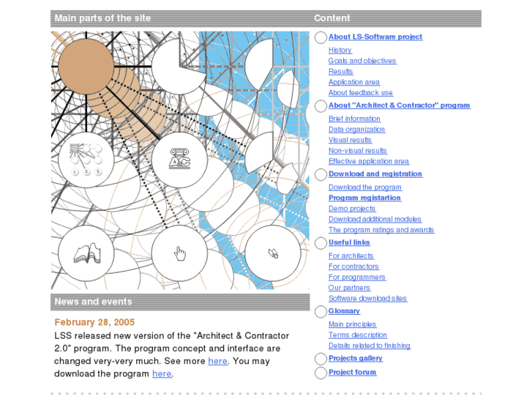Open For architects link
The height and width of the screenshot is (399, 532).
tap(351, 256)
